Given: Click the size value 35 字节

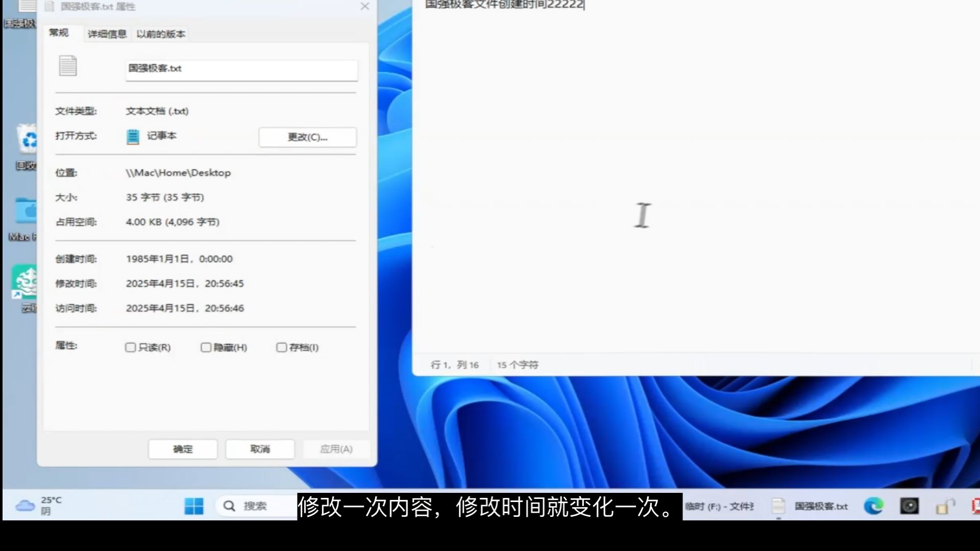Looking at the screenshot, I should [x=165, y=197].
